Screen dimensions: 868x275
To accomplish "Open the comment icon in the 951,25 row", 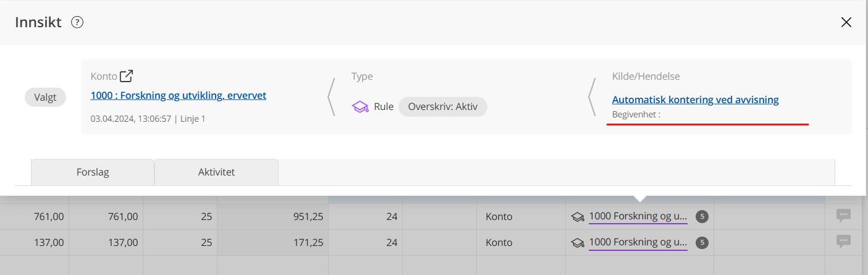I will point(843,216).
